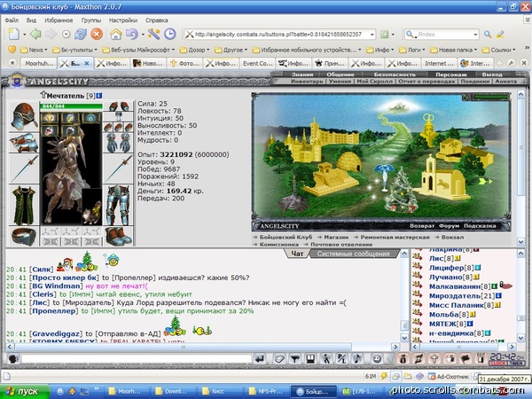
Task: Go to the Home page icon
Action: [115, 34]
